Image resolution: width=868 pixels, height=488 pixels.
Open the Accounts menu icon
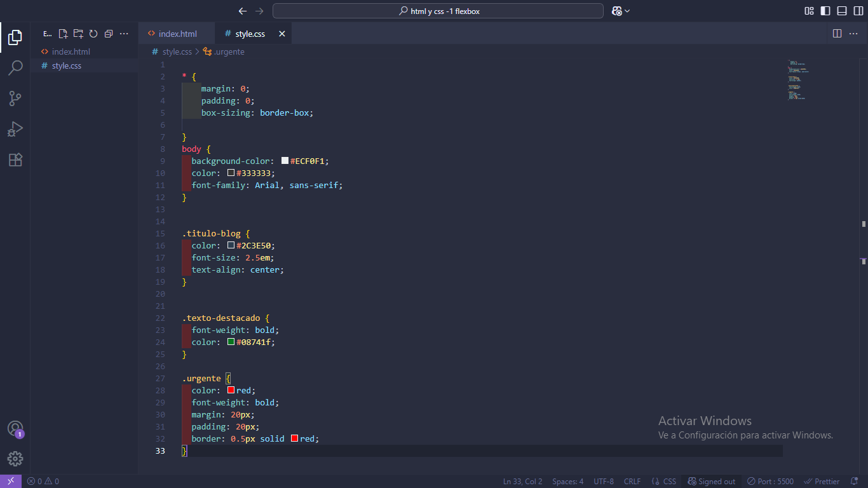15,429
